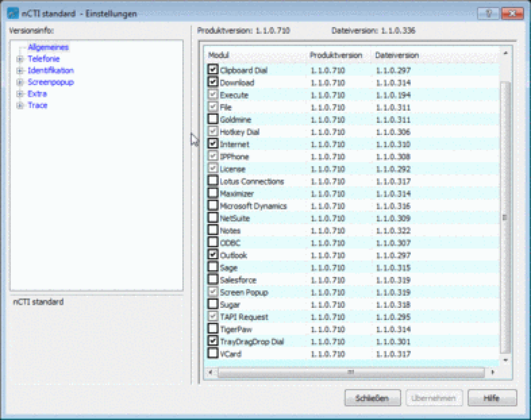Select Allgemeines in the settings tree
This screenshot has height=420, width=531.
pos(48,47)
